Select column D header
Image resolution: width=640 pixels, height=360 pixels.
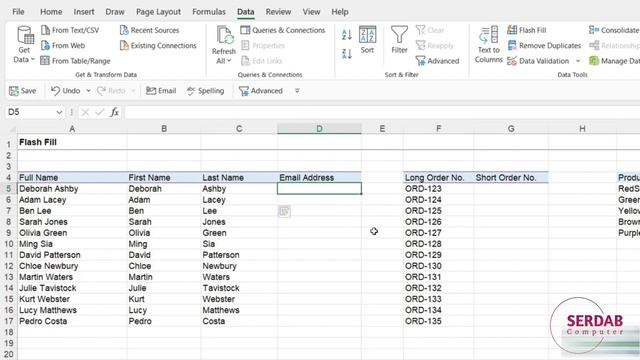pyautogui.click(x=319, y=129)
